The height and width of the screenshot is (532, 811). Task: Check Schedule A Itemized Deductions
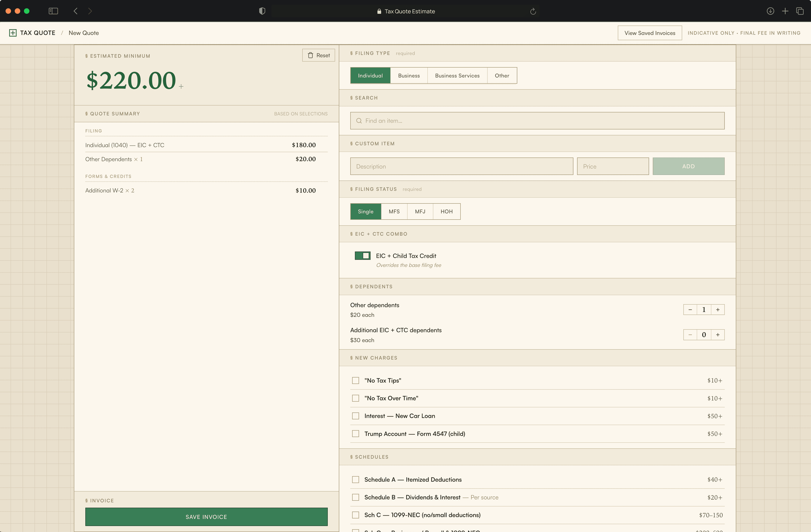(x=355, y=480)
